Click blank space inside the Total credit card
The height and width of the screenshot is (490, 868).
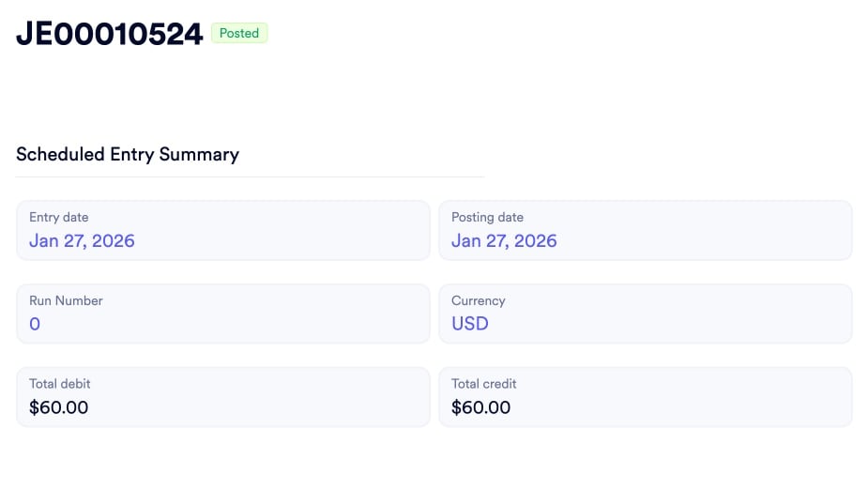pos(704,398)
